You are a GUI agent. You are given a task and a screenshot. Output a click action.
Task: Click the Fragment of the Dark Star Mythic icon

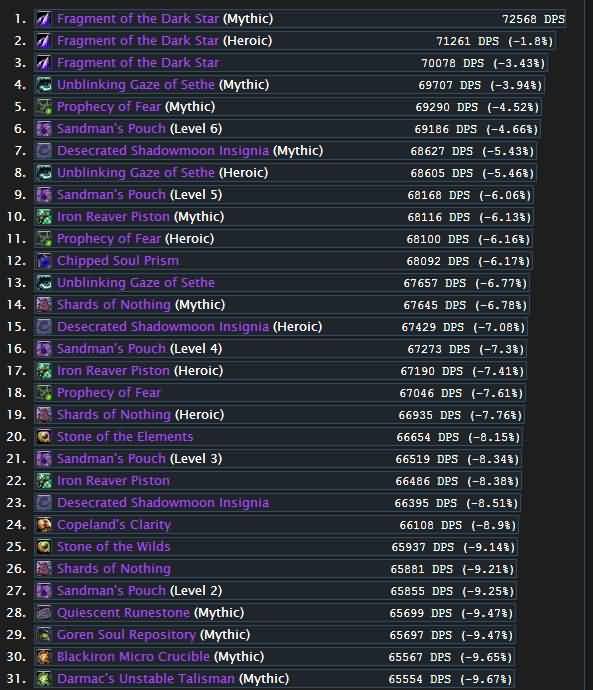pos(44,19)
